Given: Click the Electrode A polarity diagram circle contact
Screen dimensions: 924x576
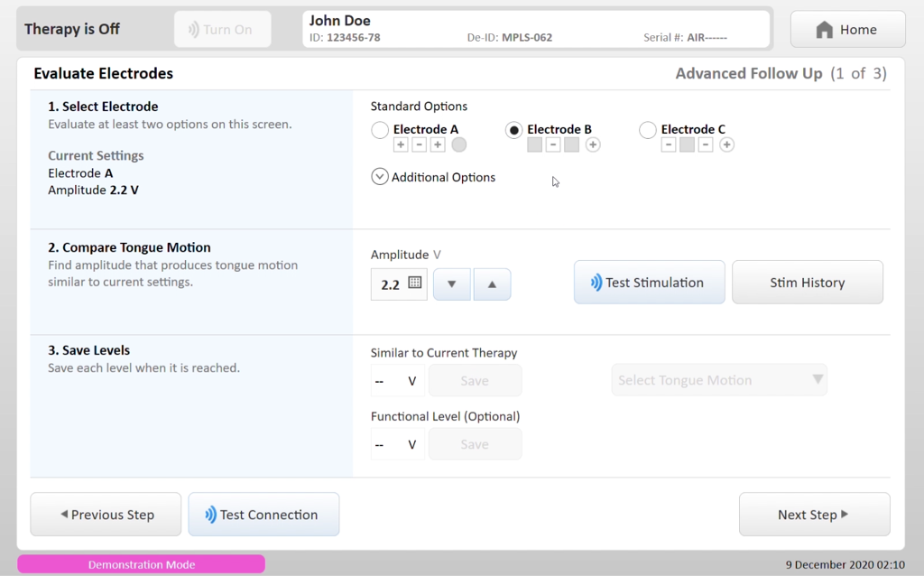Looking at the screenshot, I should [459, 144].
